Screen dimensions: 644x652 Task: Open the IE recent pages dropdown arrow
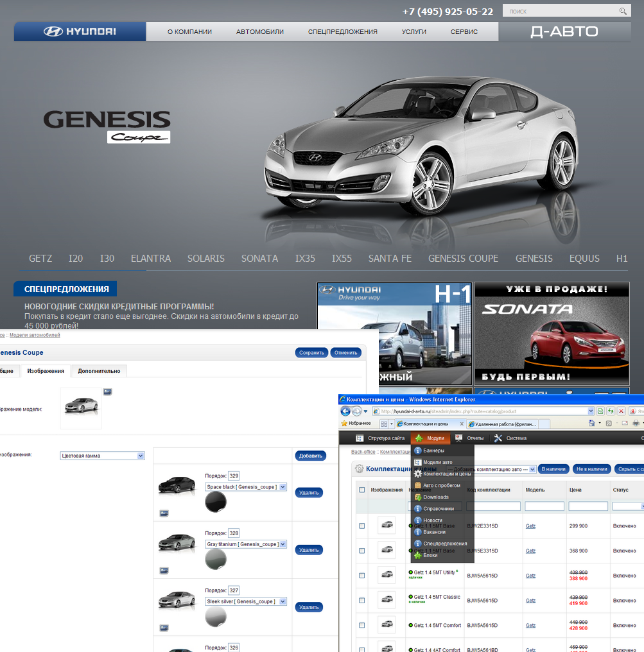click(x=365, y=411)
